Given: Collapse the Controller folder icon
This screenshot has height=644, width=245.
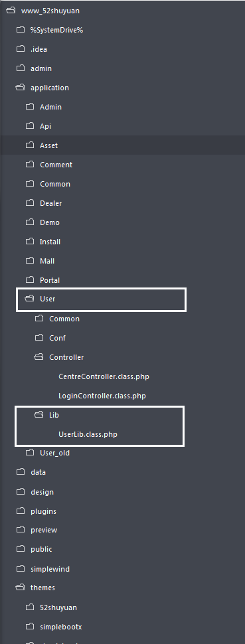Looking at the screenshot, I should pos(39,357).
